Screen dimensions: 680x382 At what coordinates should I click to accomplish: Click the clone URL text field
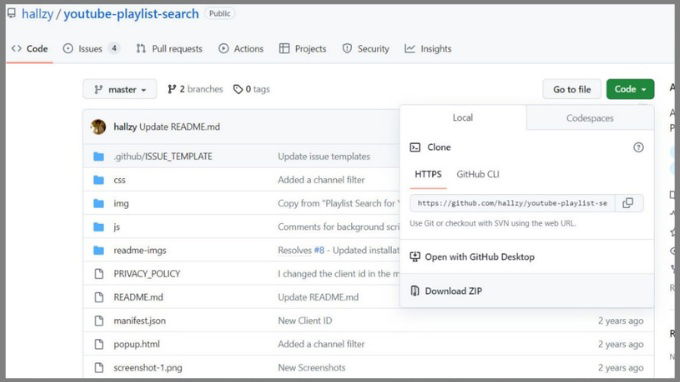[513, 203]
